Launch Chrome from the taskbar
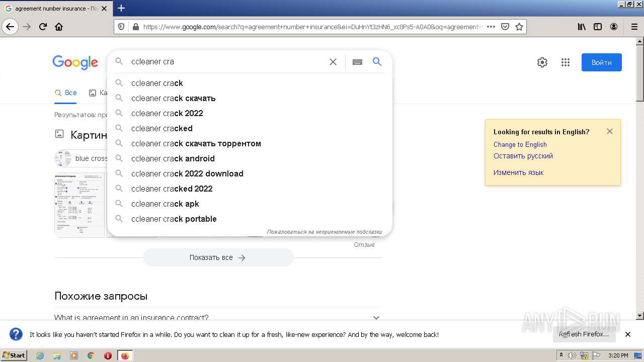The height and width of the screenshot is (362, 644). pos(91,355)
